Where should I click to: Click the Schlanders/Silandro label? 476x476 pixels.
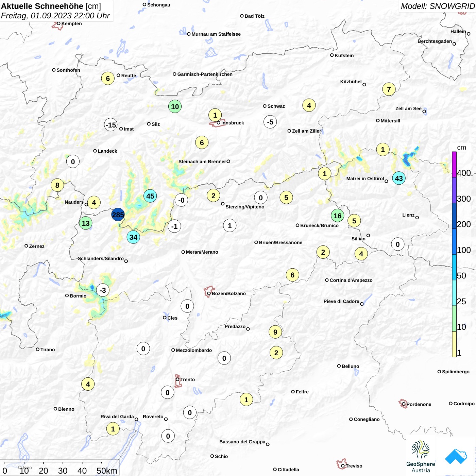click(101, 258)
